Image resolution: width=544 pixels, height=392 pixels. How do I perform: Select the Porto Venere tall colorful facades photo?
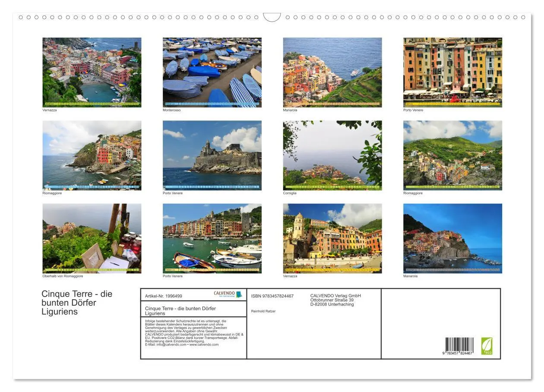point(453,72)
